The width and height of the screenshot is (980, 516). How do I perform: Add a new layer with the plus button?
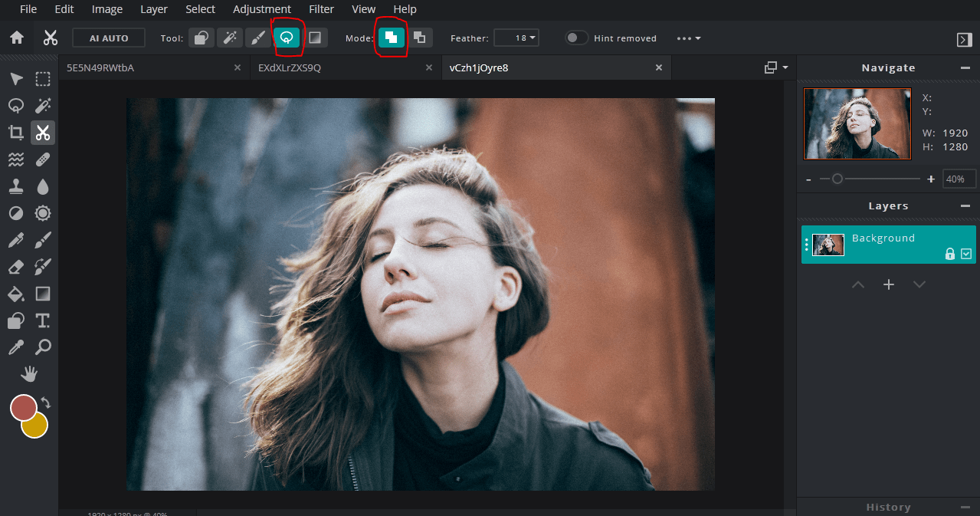click(888, 284)
